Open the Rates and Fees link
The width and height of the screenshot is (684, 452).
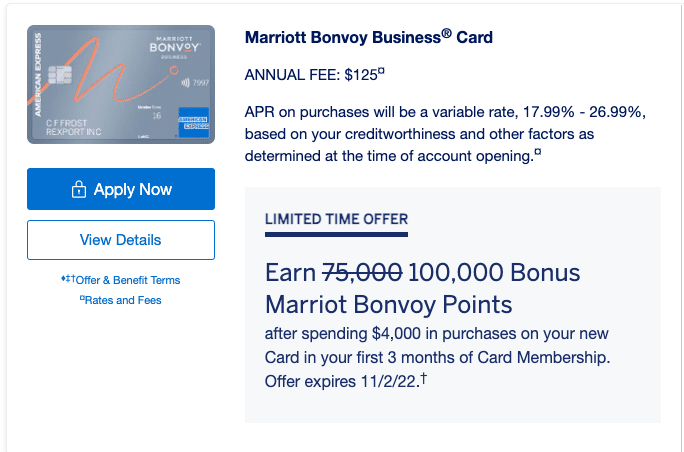pos(125,300)
